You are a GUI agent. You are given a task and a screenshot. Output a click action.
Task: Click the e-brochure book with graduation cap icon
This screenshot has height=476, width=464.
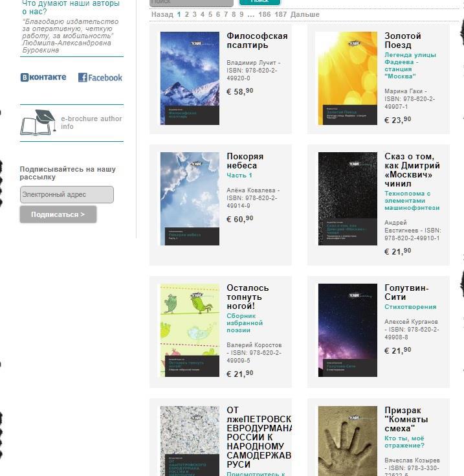tap(38, 122)
